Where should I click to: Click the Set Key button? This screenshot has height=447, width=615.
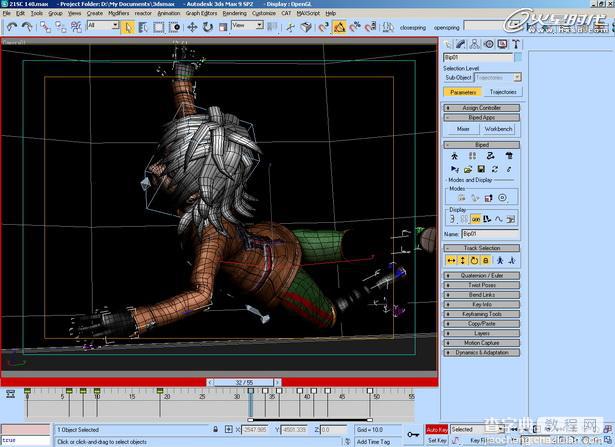point(437,441)
